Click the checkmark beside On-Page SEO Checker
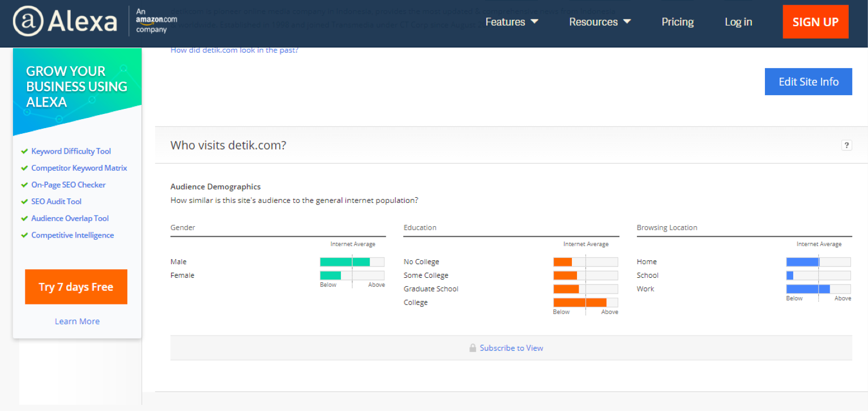Viewport: 868px width, 411px height. (x=24, y=185)
